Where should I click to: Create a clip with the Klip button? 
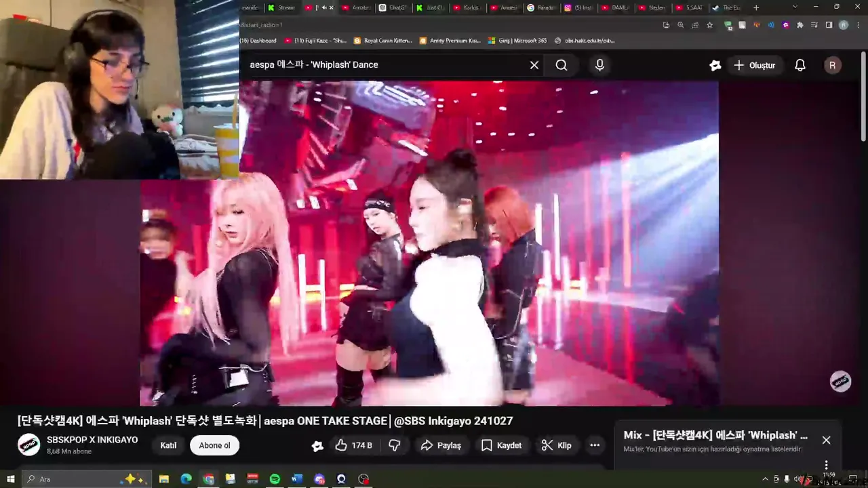point(557,445)
